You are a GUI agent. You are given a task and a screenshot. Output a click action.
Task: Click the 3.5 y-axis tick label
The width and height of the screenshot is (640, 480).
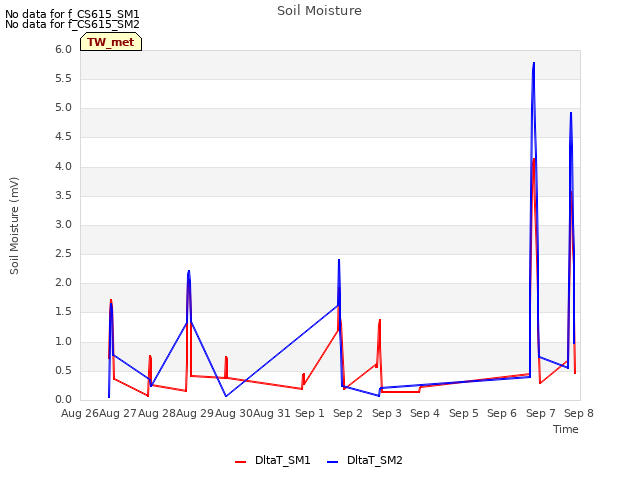click(63, 196)
